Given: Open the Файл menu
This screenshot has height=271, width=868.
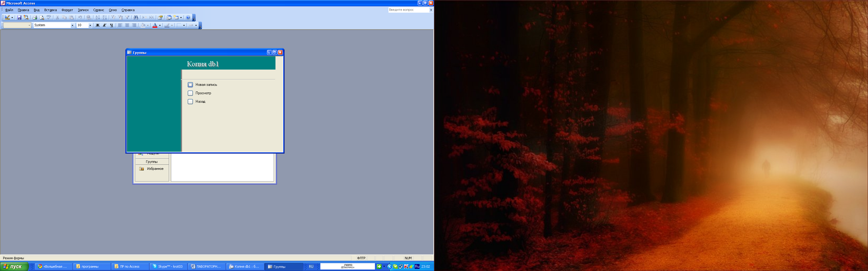Looking at the screenshot, I should 9,10.
